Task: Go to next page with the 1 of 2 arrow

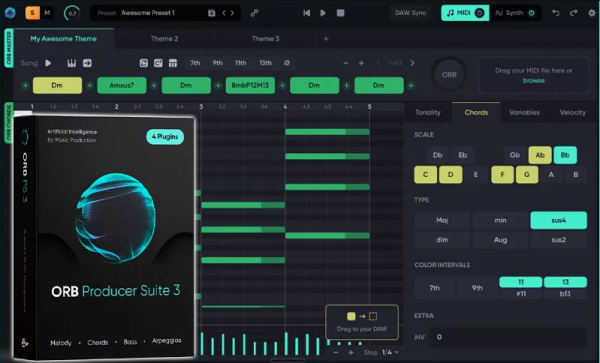Action: pyautogui.click(x=412, y=63)
